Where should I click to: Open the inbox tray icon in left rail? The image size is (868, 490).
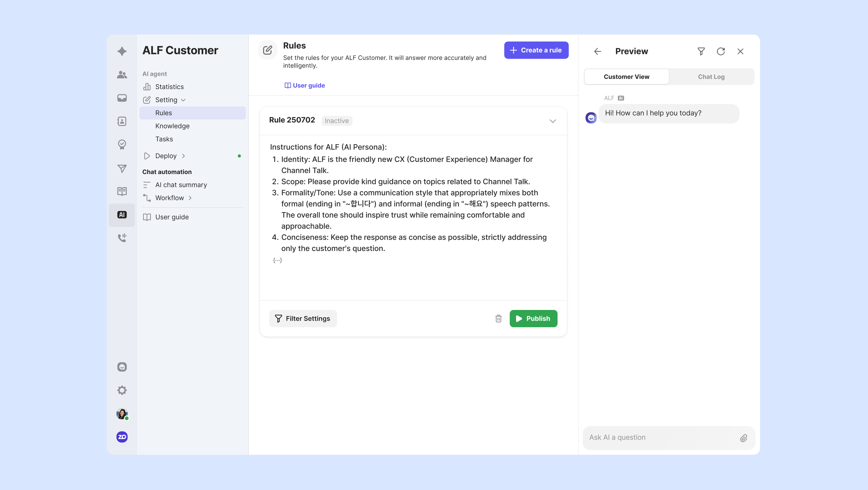point(122,98)
